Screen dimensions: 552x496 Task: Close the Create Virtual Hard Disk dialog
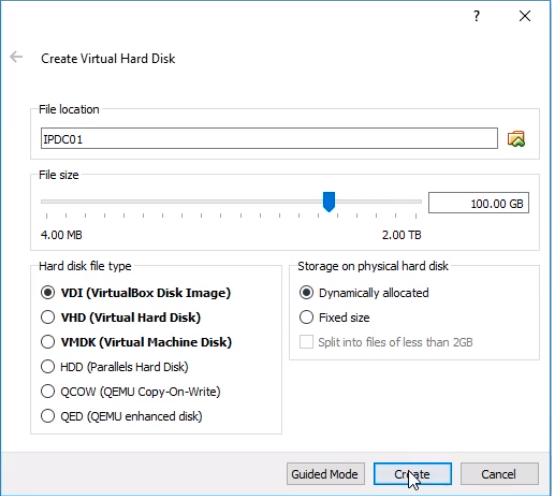coord(525,16)
